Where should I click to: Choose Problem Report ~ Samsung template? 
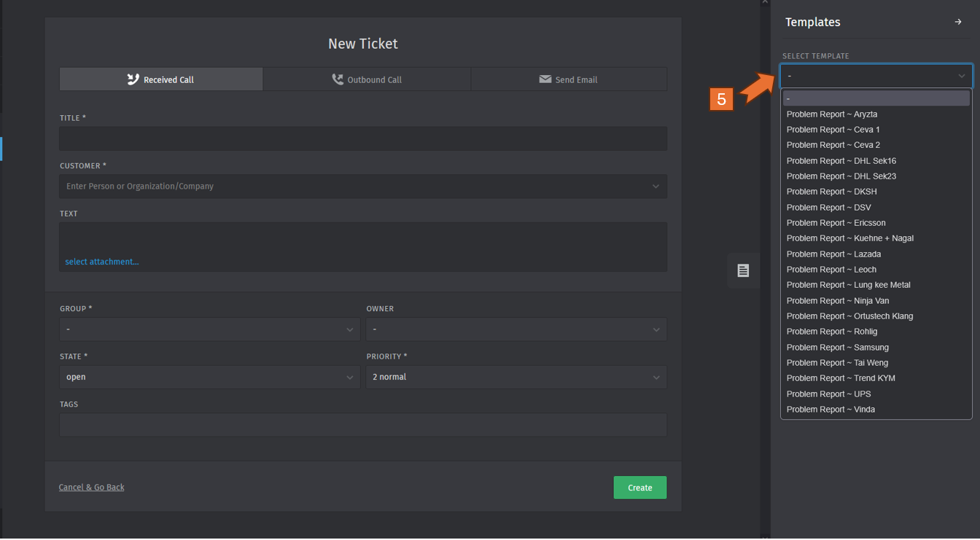tap(837, 348)
